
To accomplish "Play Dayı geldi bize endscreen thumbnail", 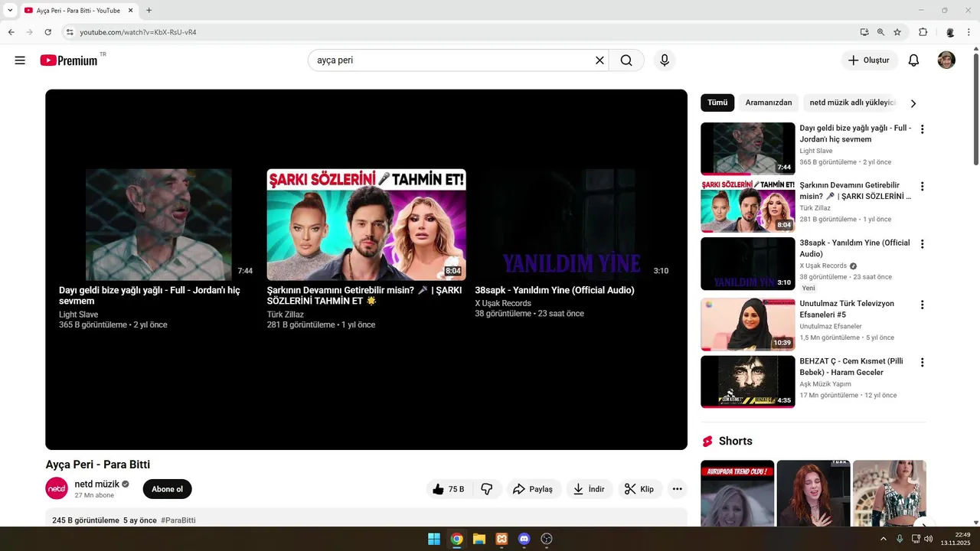I will [158, 224].
